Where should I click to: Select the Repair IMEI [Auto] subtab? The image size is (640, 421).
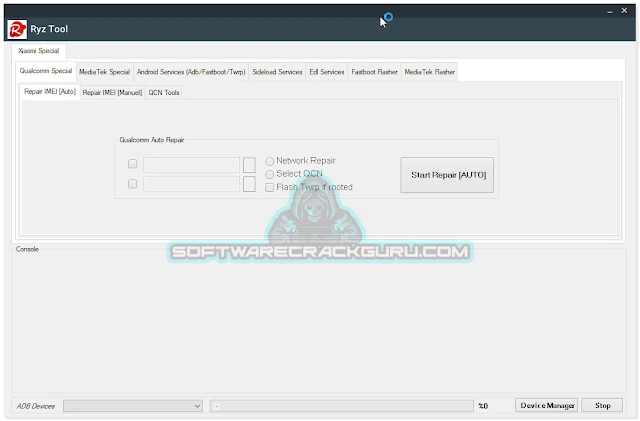tap(50, 91)
